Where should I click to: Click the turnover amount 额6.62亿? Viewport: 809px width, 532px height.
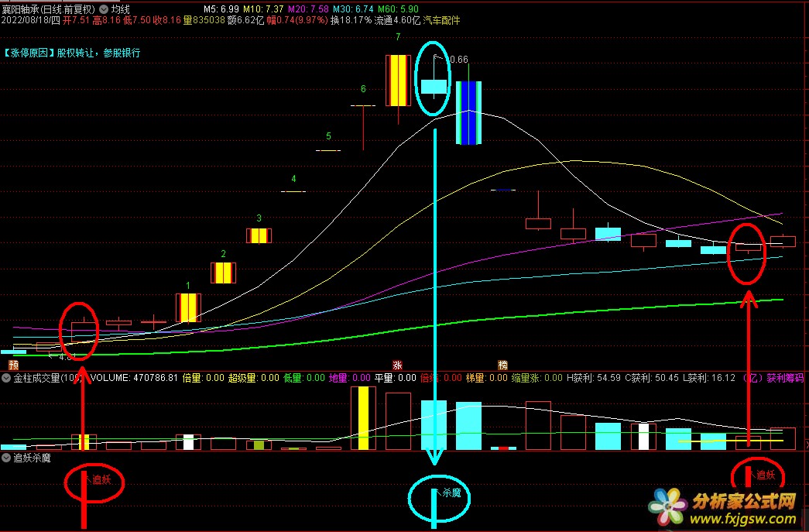point(245,21)
